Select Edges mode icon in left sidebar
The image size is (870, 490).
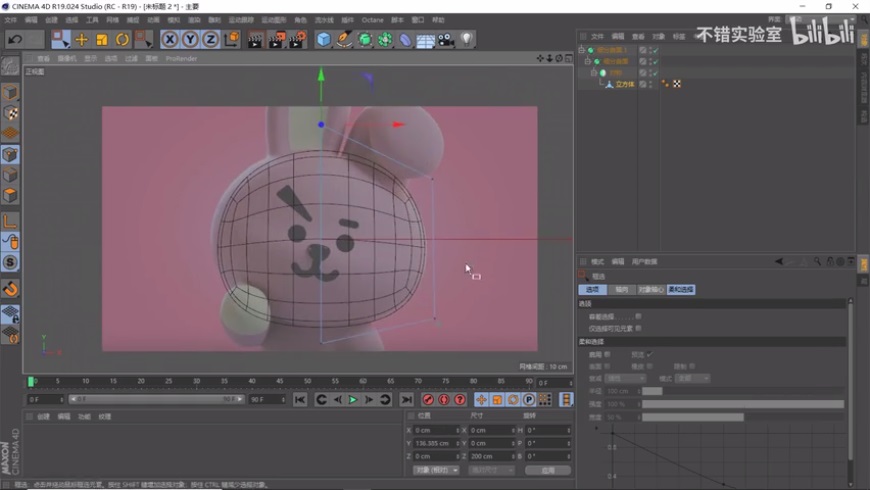point(10,175)
